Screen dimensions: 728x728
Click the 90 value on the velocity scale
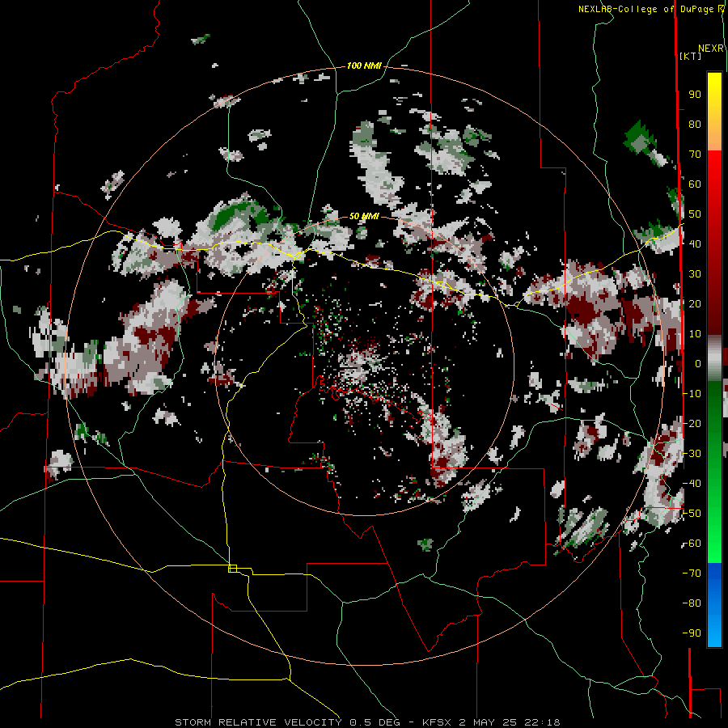[x=695, y=95]
